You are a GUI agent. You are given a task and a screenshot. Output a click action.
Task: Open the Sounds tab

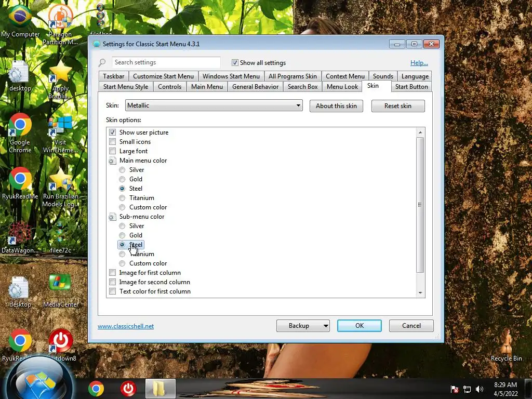coord(383,76)
